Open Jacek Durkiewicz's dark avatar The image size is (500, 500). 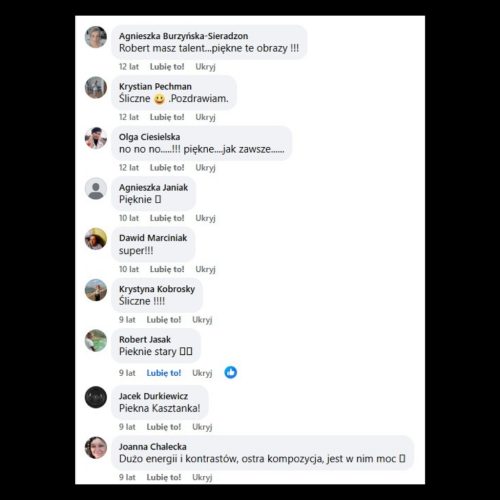click(x=96, y=397)
